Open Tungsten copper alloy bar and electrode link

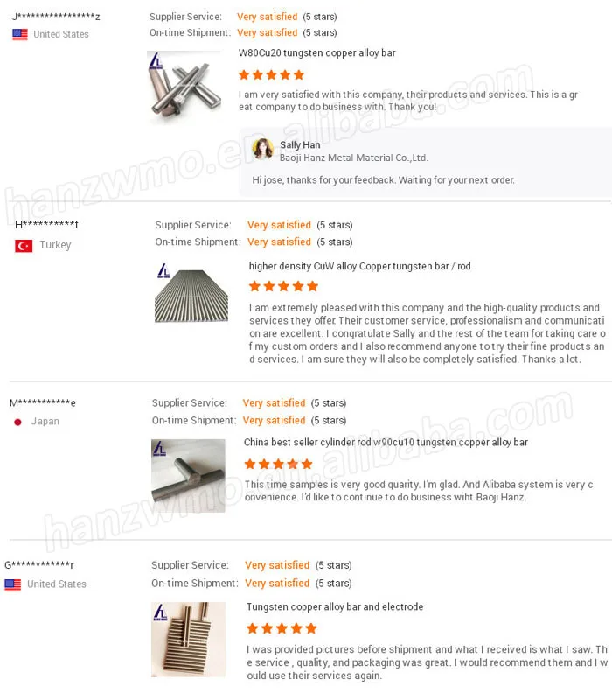point(335,606)
